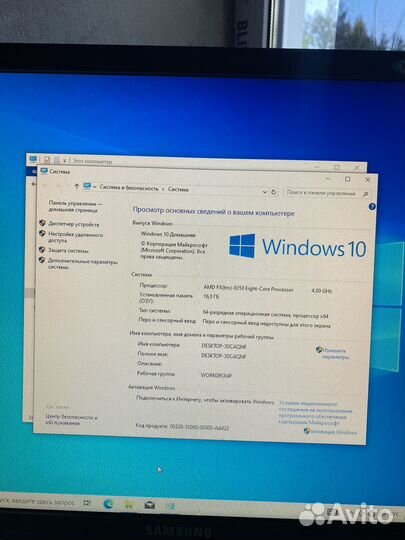Image resolution: width=405 pixels, height=540 pixels.
Task: Click the first "DESKTOP-30CAQNF" computer name value
Action: [x=224, y=346]
